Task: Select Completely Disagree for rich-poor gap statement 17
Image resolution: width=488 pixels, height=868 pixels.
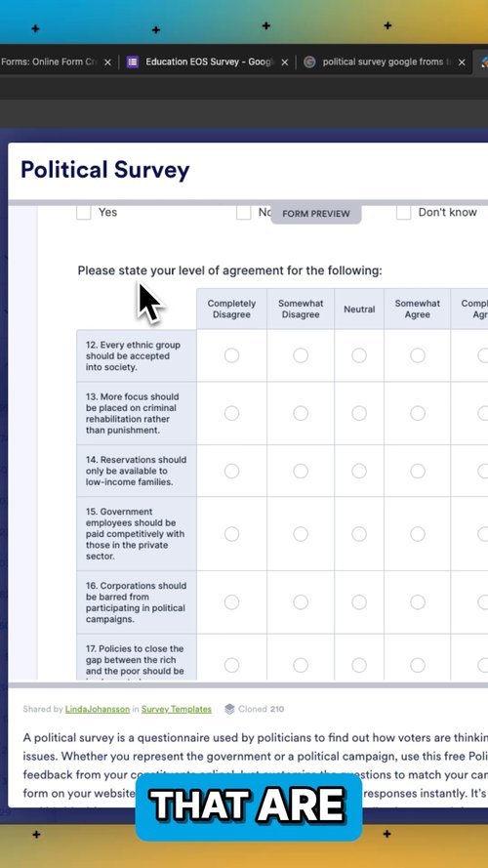Action: [232, 665]
